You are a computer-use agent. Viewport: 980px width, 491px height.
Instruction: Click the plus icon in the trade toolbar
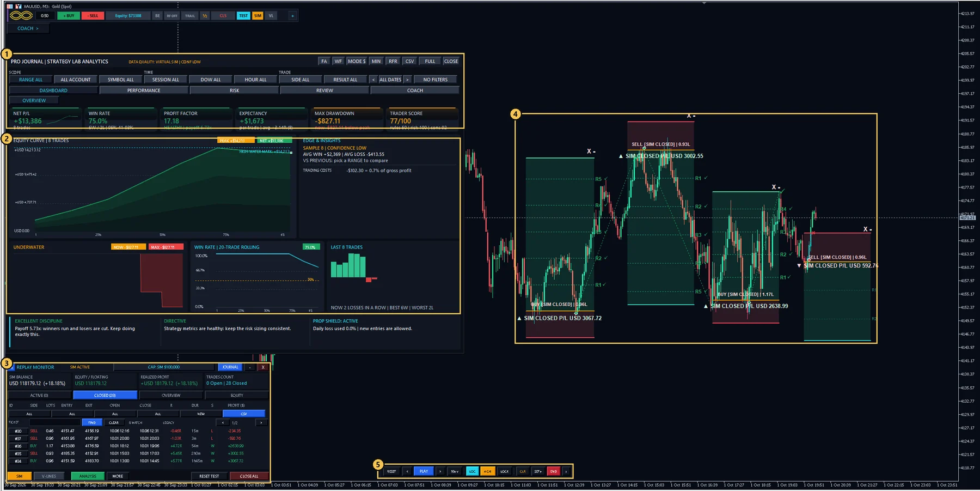292,16
